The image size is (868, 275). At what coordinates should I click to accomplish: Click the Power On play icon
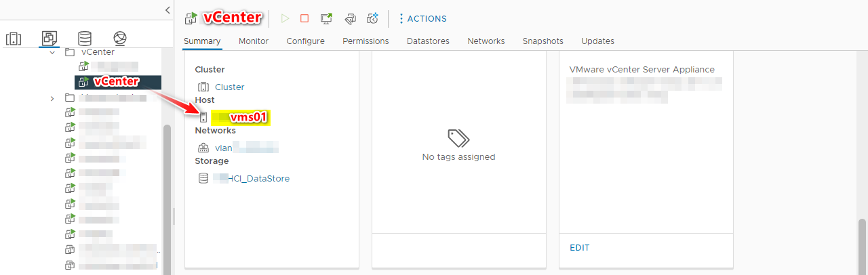[285, 18]
